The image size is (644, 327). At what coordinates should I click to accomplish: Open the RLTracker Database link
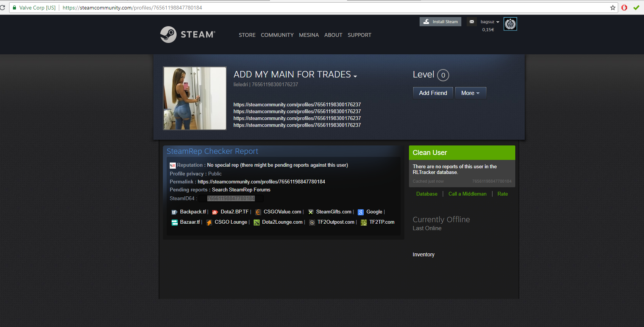[427, 194]
